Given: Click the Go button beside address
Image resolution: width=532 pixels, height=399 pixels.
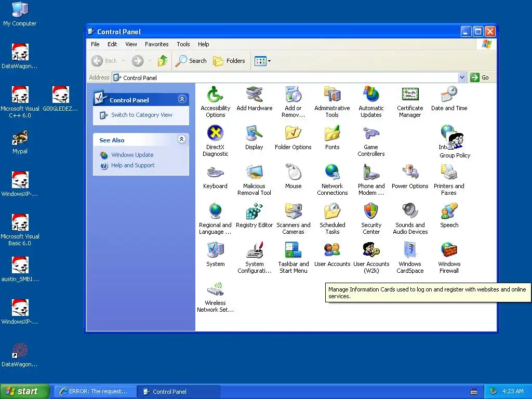Looking at the screenshot, I should [480, 77].
